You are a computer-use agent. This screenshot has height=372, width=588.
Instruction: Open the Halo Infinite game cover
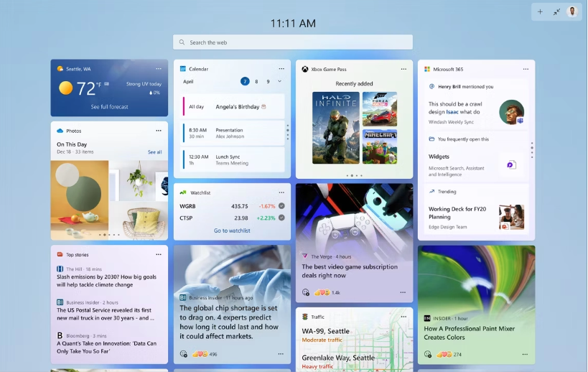pyautogui.click(x=335, y=128)
